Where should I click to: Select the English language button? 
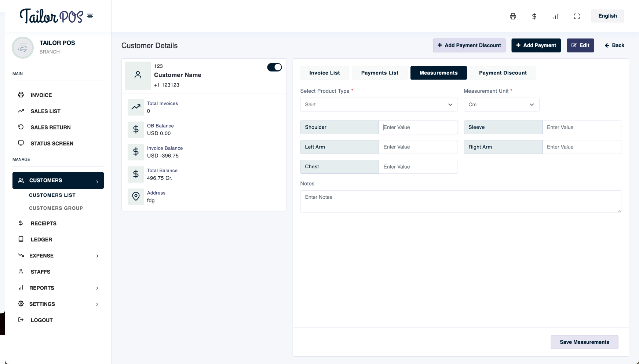click(x=607, y=16)
